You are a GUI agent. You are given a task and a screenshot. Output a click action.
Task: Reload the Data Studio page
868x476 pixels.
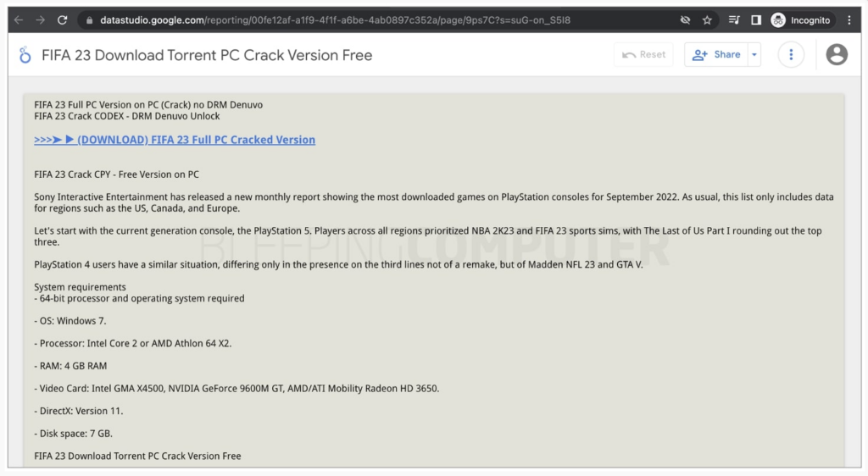pos(63,19)
